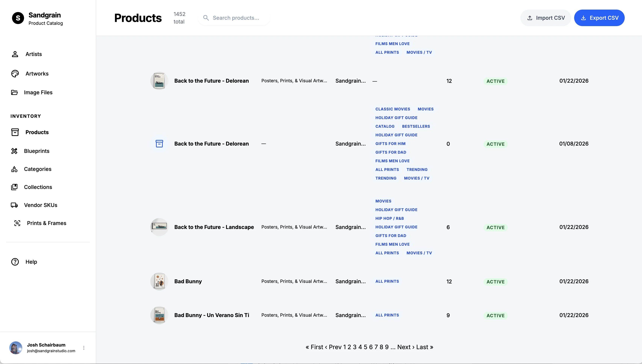Viewport: 642px width, 364px height.
Task: Click the Prints & Frames icon
Action: pos(17,223)
